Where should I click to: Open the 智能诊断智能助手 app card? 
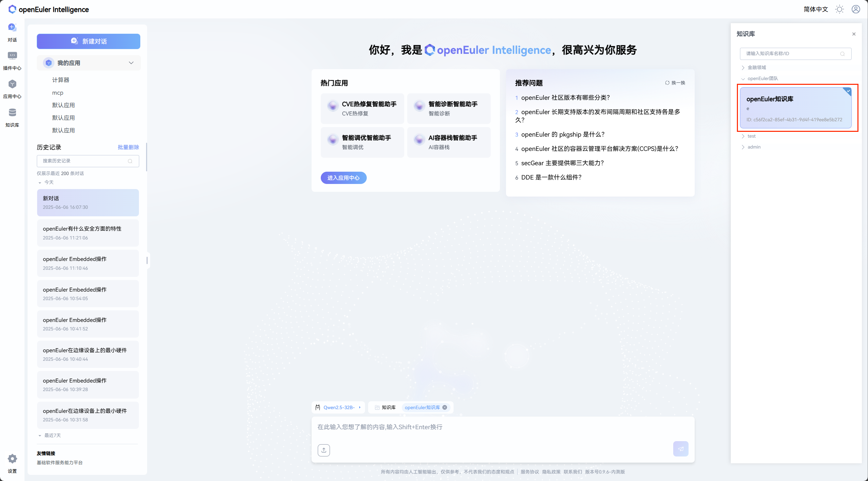[449, 109]
